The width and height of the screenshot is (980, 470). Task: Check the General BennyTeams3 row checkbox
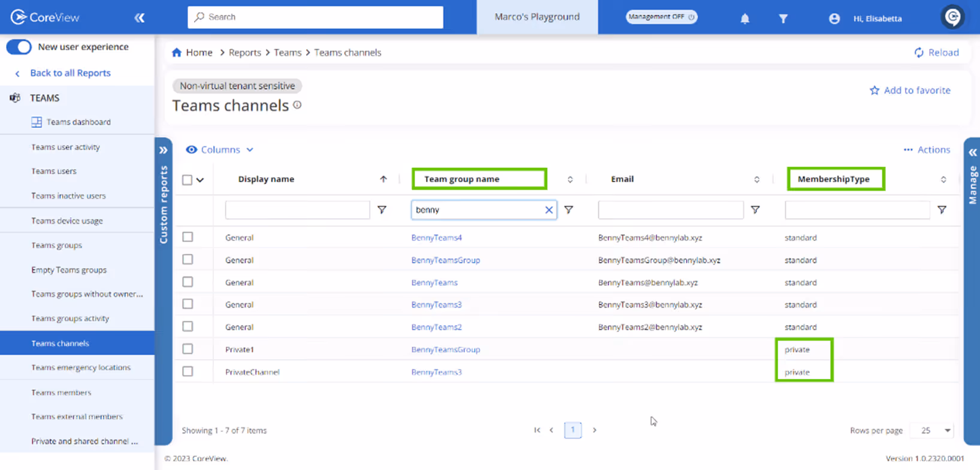pyautogui.click(x=187, y=303)
